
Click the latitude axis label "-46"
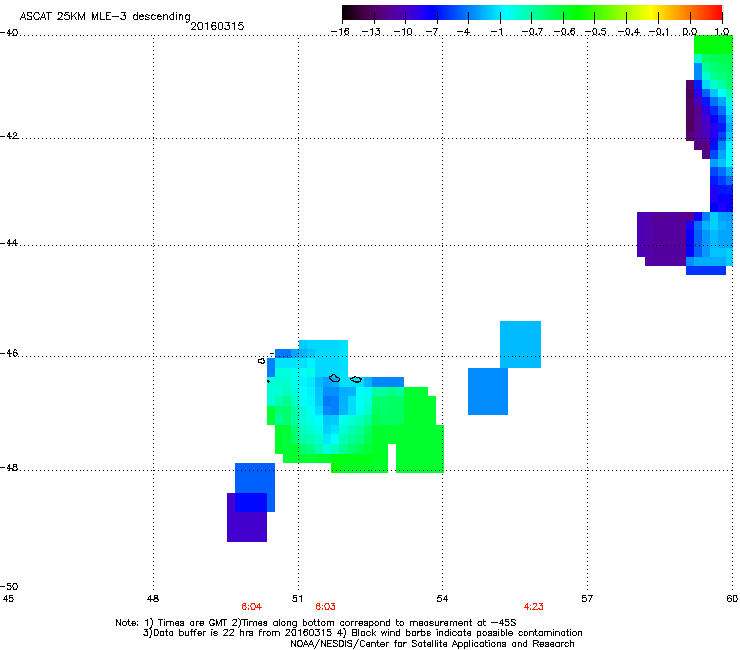(x=9, y=354)
